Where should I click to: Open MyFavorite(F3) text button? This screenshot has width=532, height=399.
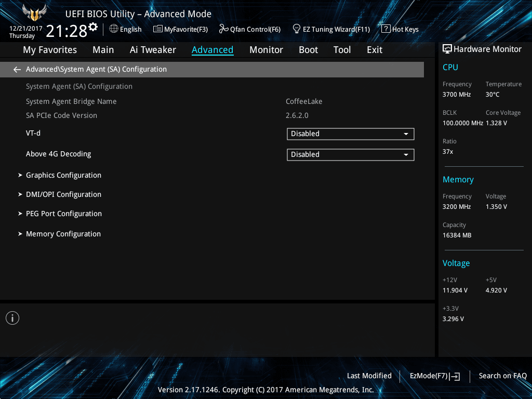pos(186,30)
